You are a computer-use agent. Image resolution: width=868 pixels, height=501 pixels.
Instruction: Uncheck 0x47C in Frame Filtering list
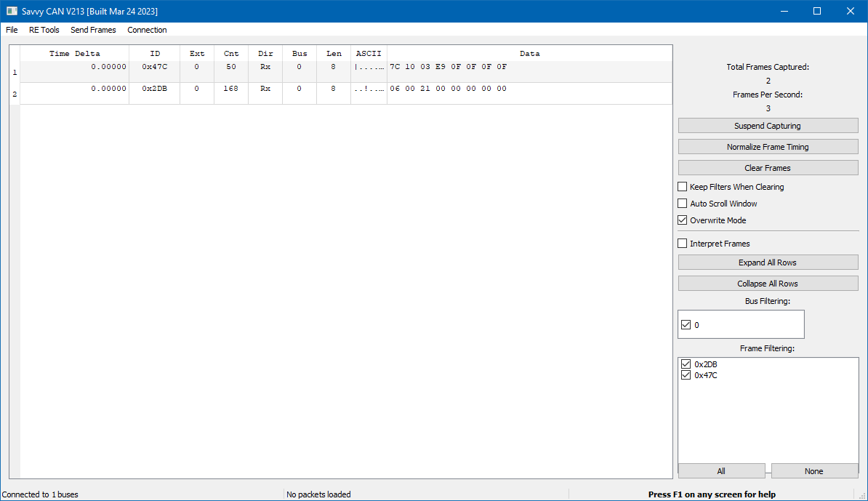(x=686, y=375)
